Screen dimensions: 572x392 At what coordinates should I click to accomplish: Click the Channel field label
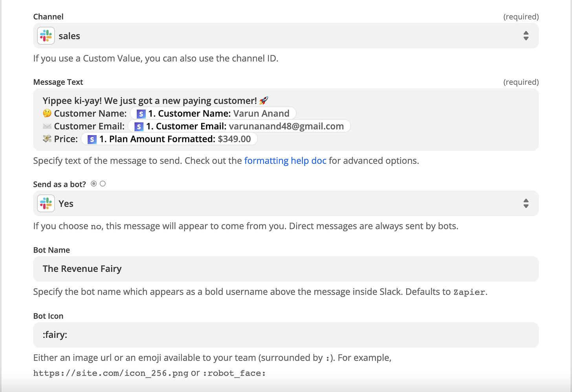(48, 16)
